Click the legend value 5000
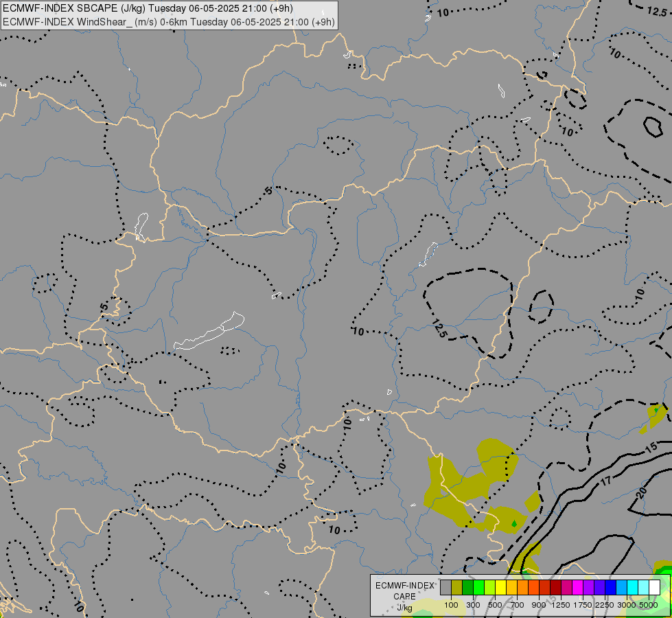672x618 pixels. pos(649,605)
